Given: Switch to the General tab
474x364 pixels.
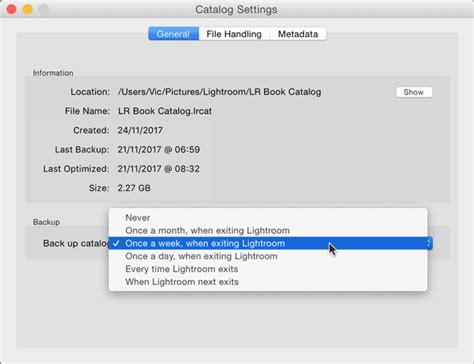Looking at the screenshot, I should click(174, 34).
